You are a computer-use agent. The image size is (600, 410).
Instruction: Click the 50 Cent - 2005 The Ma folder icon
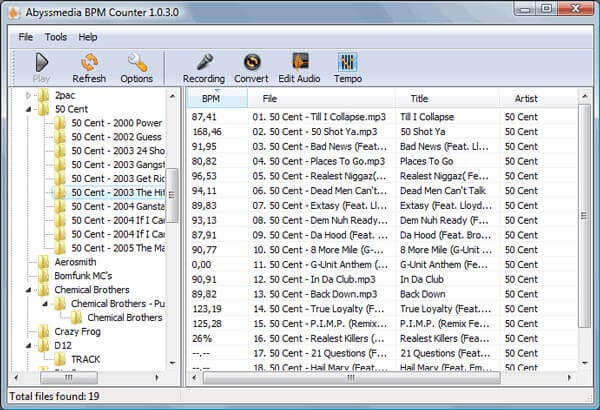60,248
